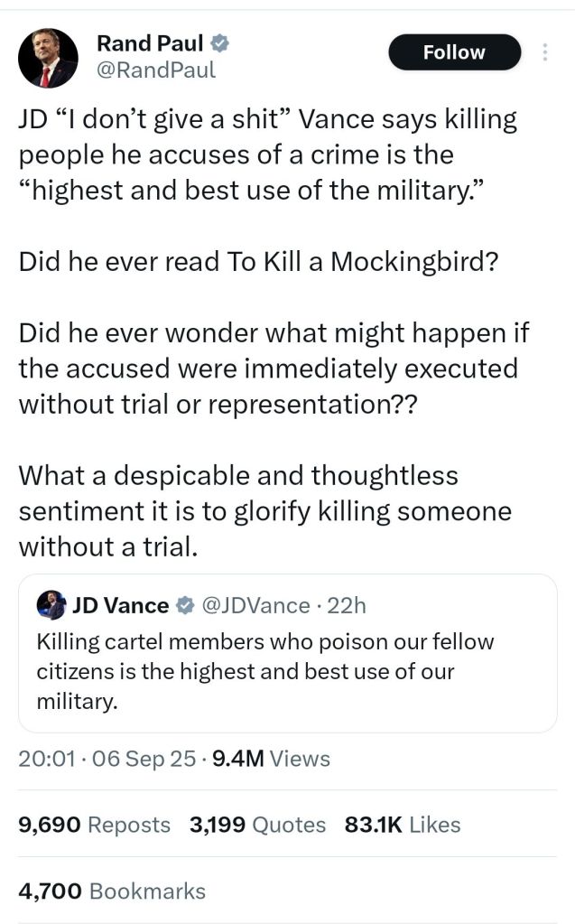Open the Rand Paul display name

coord(149,42)
